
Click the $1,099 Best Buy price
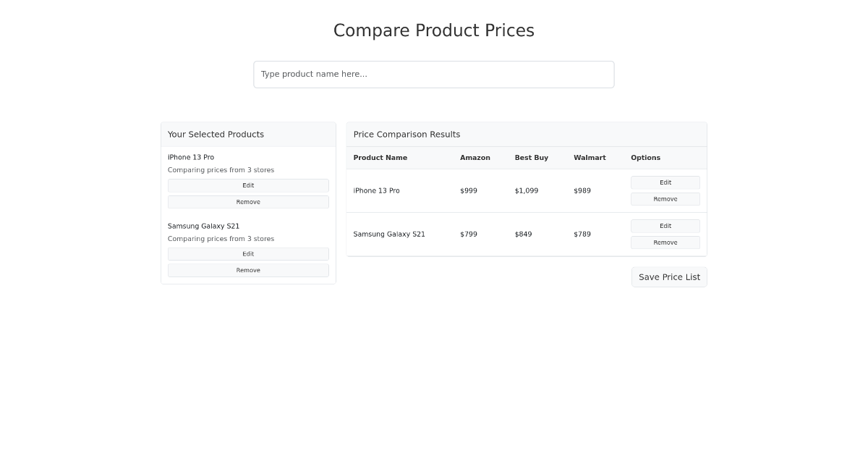(x=527, y=191)
